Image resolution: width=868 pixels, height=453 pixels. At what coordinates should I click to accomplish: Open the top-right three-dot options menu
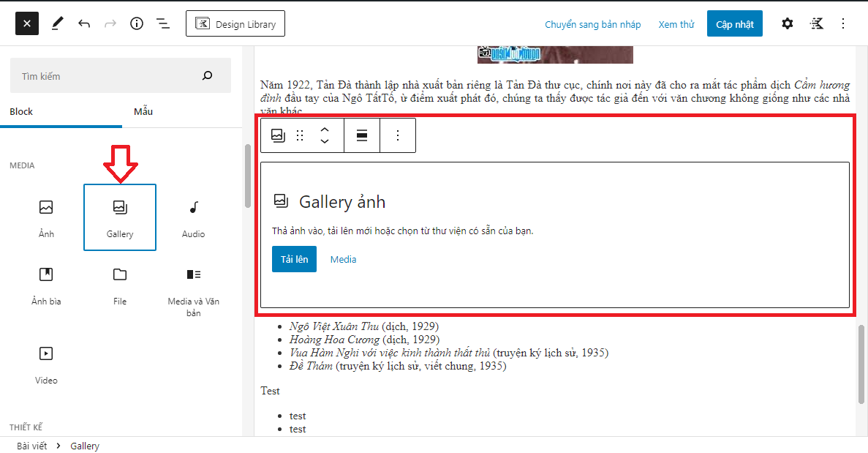coord(843,23)
